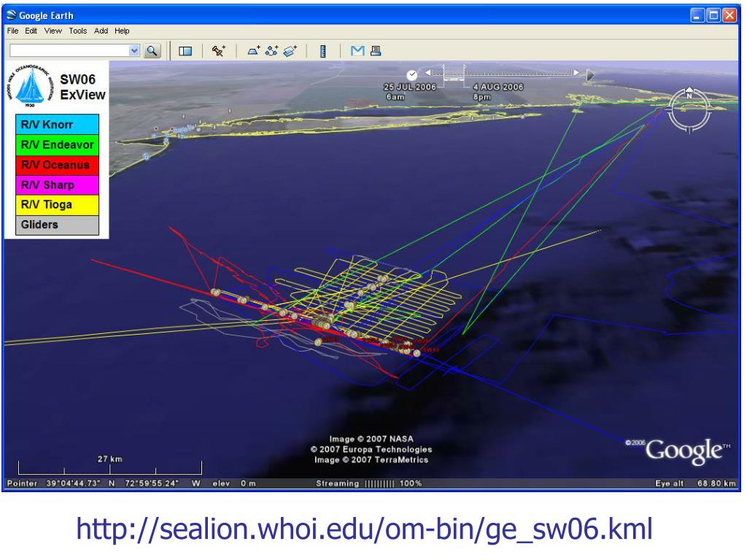Open the Add menu

[x=101, y=31]
